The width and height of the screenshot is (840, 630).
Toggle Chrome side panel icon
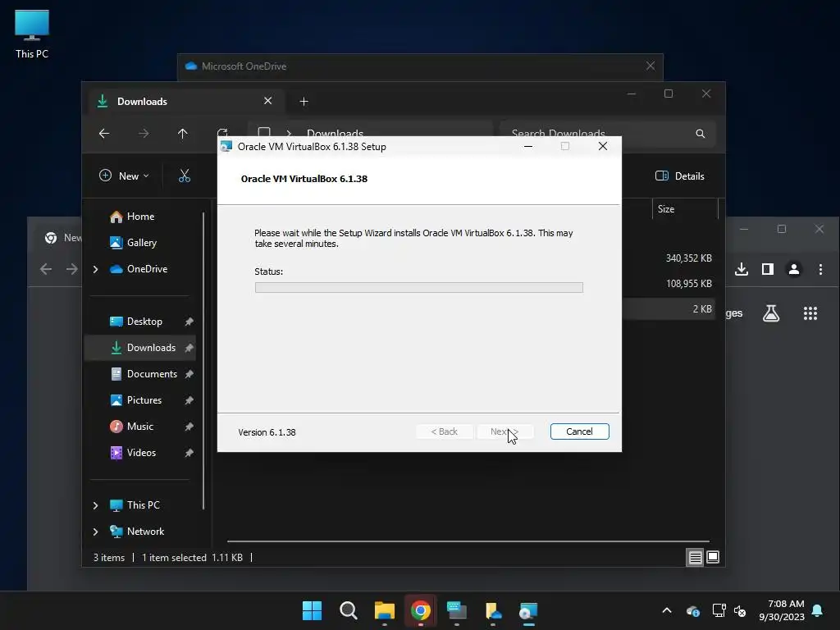(768, 269)
